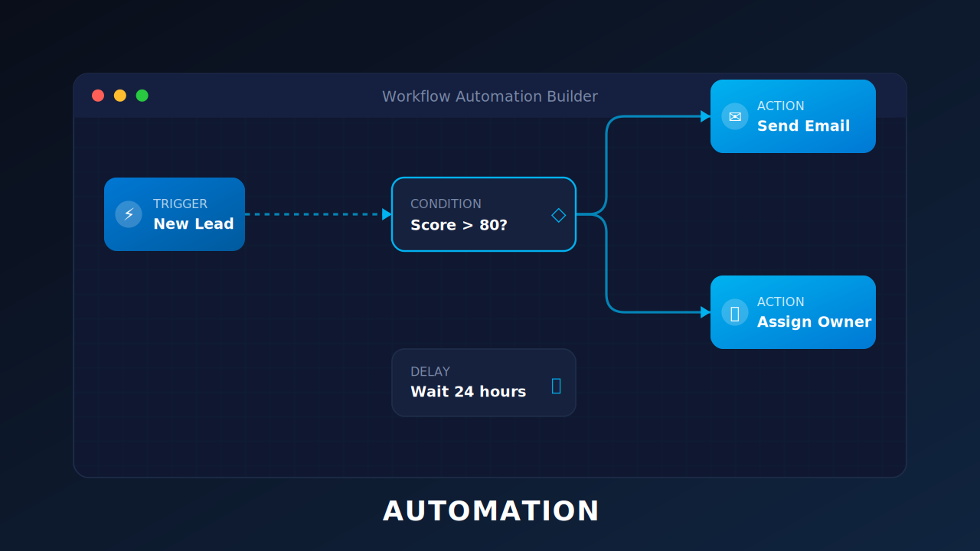The height and width of the screenshot is (551, 980).
Task: Click the green maximize window dot
Action: 142,96
